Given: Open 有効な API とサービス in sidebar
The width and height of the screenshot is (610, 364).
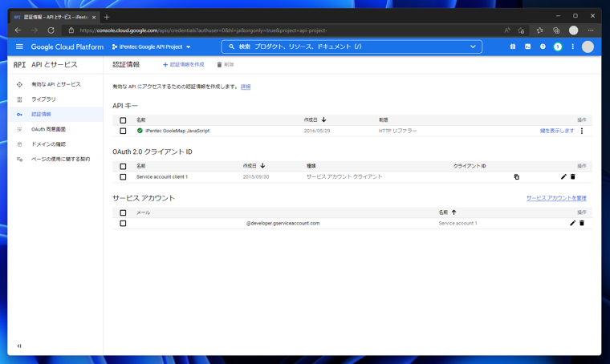Looking at the screenshot, I should coord(55,84).
